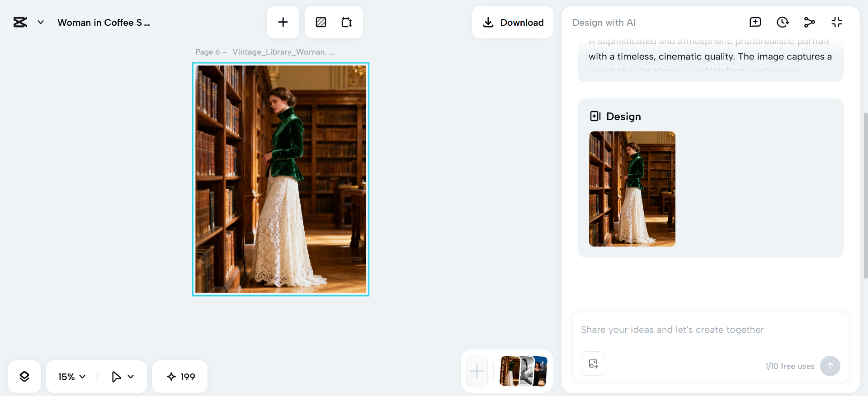Open the layers panel
The image size is (868, 396).
point(24,377)
